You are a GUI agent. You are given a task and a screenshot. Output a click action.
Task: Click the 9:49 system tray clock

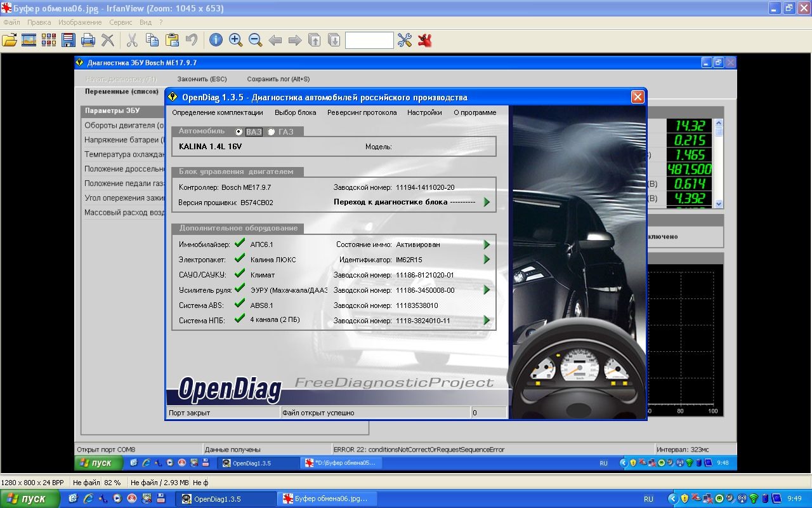[x=794, y=499]
